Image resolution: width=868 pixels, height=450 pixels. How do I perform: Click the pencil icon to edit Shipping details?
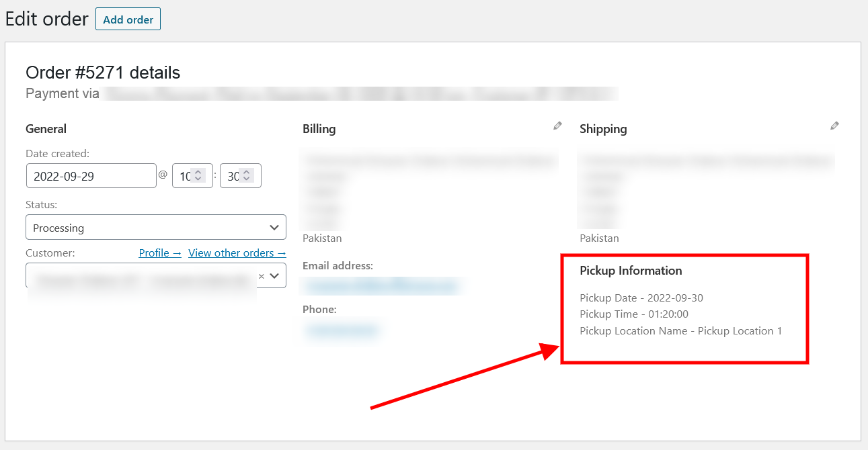point(834,126)
